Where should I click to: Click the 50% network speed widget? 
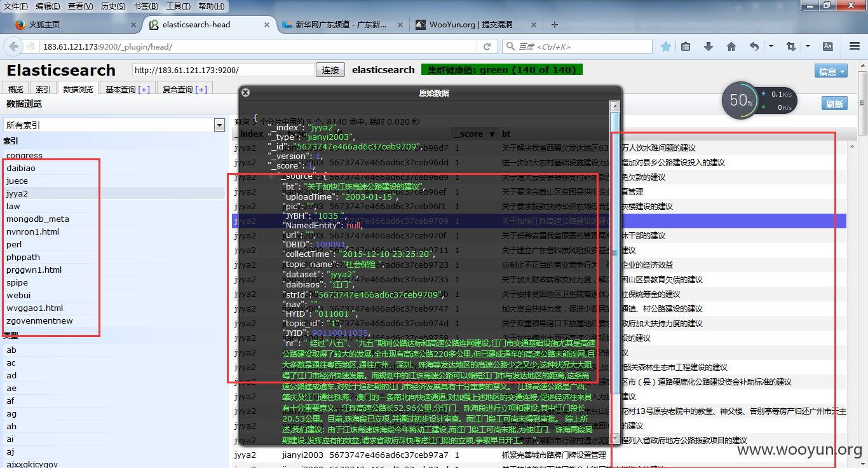tap(759, 102)
